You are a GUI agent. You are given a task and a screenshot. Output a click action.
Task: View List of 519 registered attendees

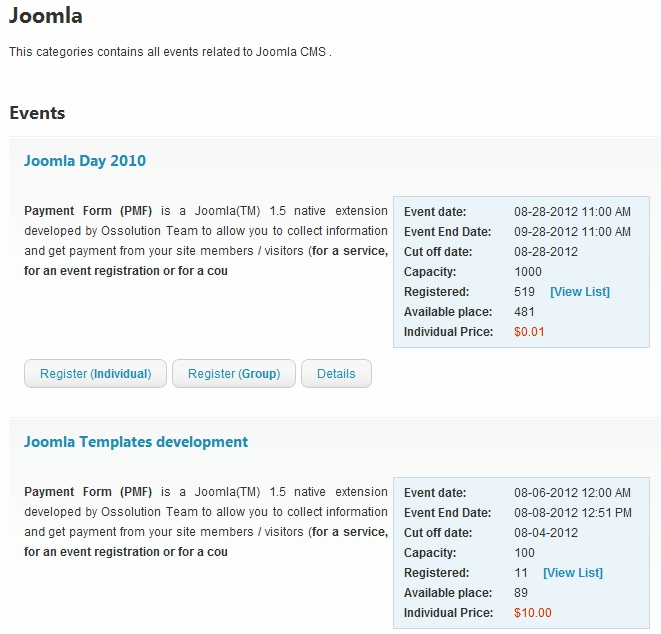579,292
